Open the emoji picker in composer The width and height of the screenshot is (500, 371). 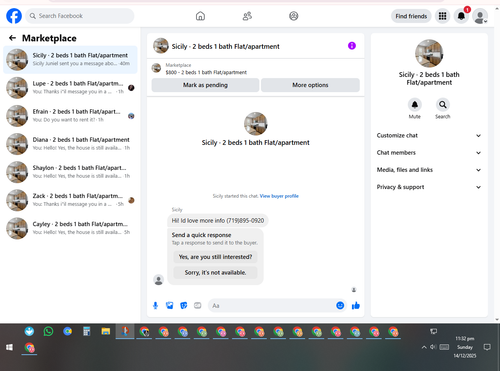coord(340,305)
